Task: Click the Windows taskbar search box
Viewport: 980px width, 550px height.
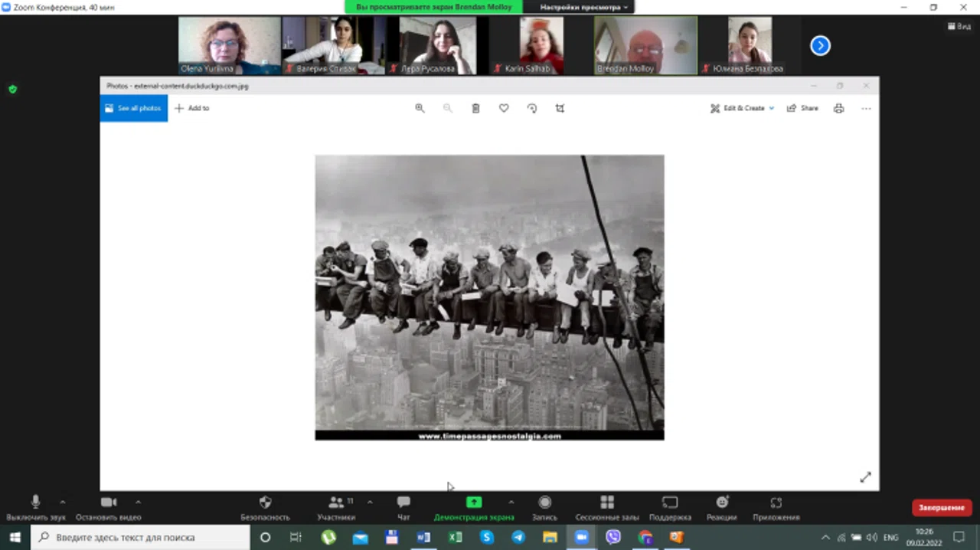Action: [141, 537]
